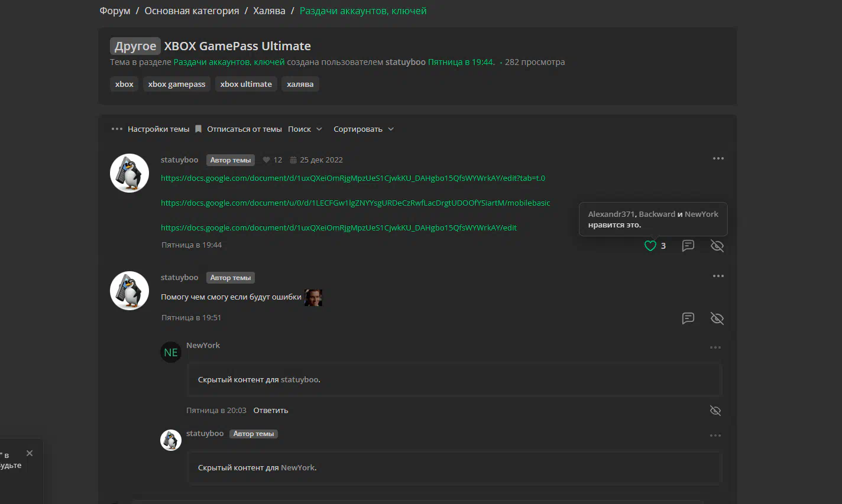Click the Пятница в 19:44 date in the thread header
Image resolution: width=842 pixels, height=504 pixels.
(x=461, y=62)
